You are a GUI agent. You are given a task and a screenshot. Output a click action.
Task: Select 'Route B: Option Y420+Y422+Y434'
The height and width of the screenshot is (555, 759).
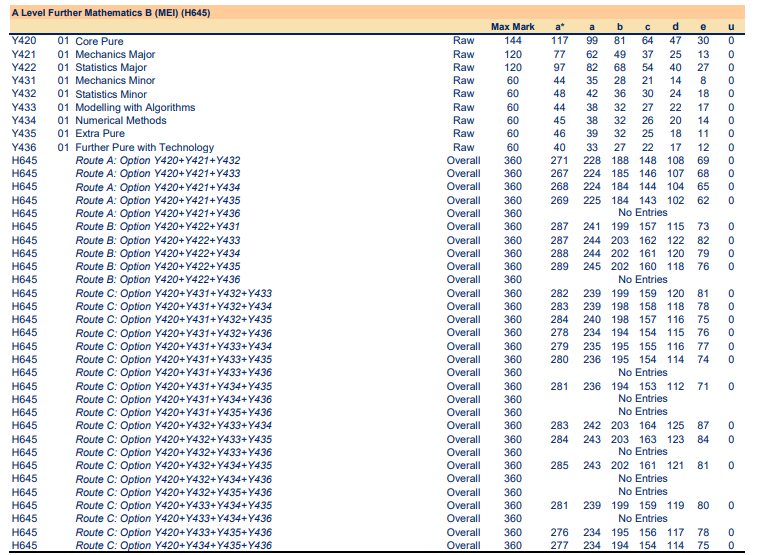coord(158,253)
